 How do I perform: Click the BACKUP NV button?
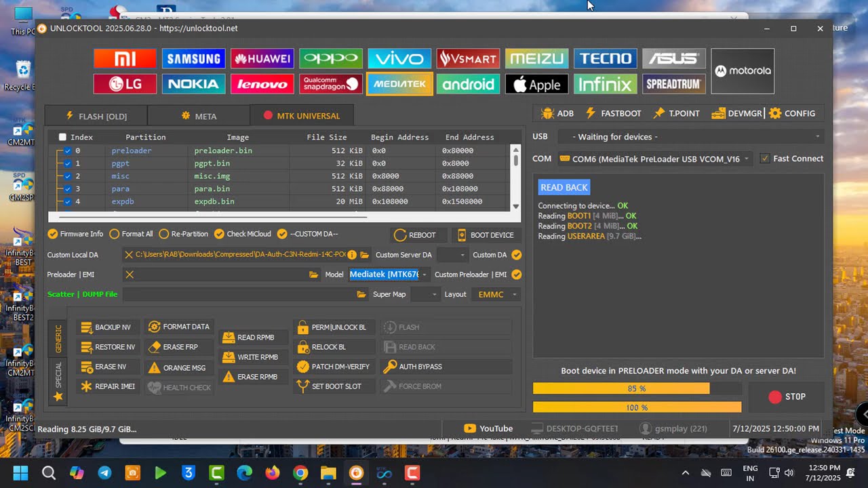click(x=106, y=327)
